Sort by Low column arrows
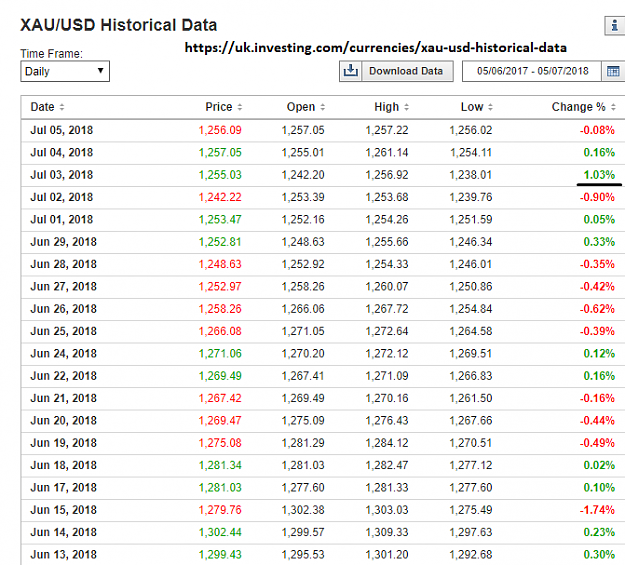Screen dimensions: 625x565 (x=490, y=107)
